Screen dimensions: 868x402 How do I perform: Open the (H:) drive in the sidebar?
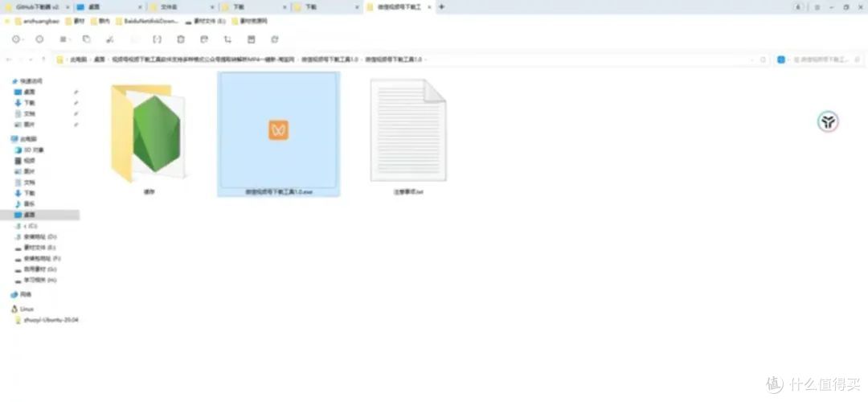coord(40,280)
